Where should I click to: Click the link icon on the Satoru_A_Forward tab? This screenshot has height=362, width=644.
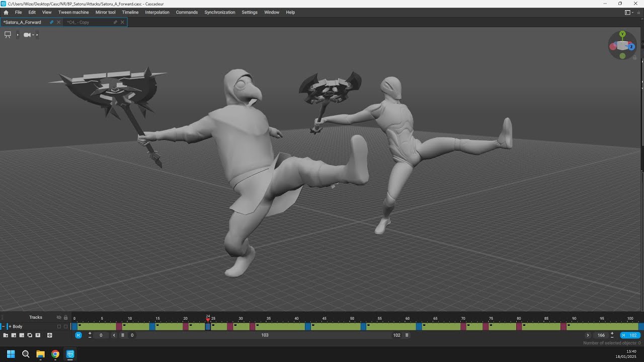[x=52, y=22]
